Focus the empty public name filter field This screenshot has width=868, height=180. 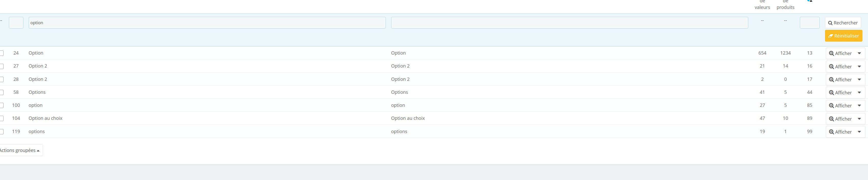click(x=569, y=23)
